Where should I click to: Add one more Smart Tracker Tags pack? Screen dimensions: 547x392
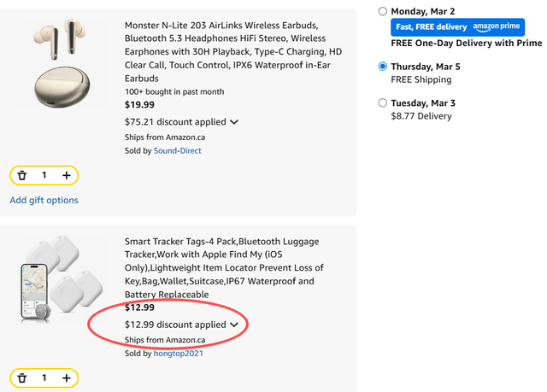(66, 377)
